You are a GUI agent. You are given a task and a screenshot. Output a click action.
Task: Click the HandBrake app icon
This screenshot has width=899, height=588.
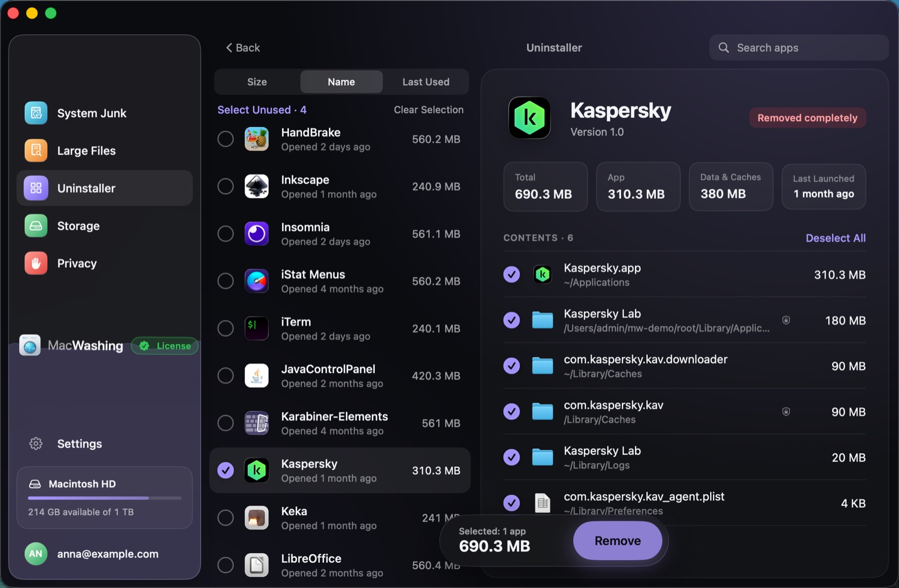coord(257,139)
